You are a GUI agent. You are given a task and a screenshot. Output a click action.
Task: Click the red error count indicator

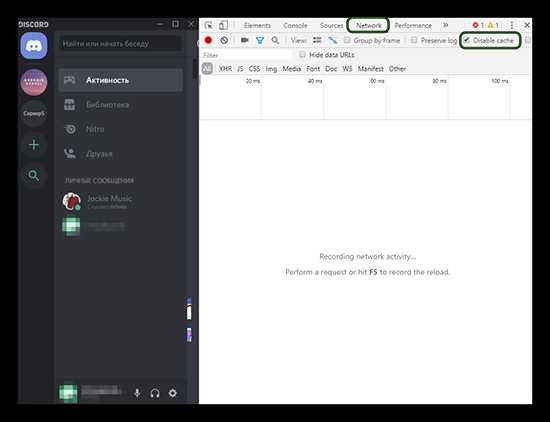pyautogui.click(x=478, y=25)
